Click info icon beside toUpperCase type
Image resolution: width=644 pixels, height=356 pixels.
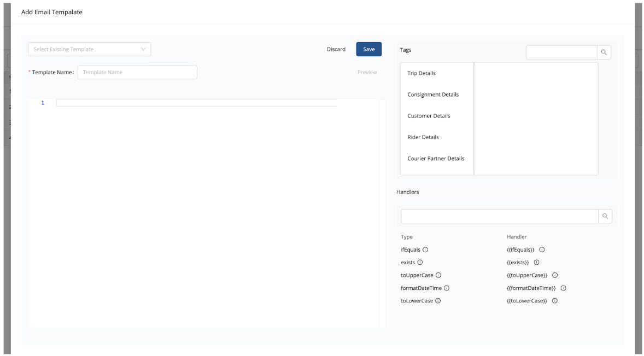coord(438,275)
